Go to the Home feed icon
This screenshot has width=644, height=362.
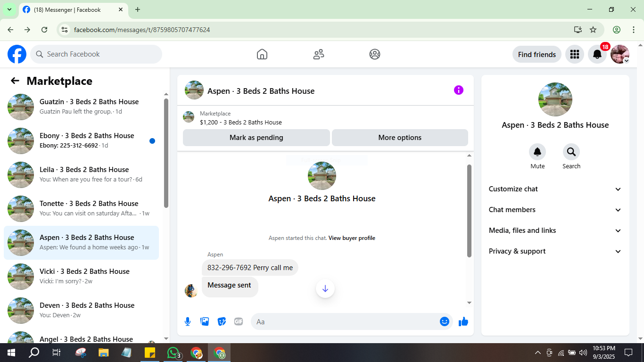pos(262,54)
